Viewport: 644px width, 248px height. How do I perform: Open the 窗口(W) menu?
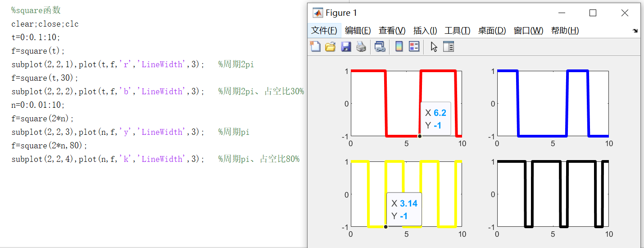tap(528, 31)
